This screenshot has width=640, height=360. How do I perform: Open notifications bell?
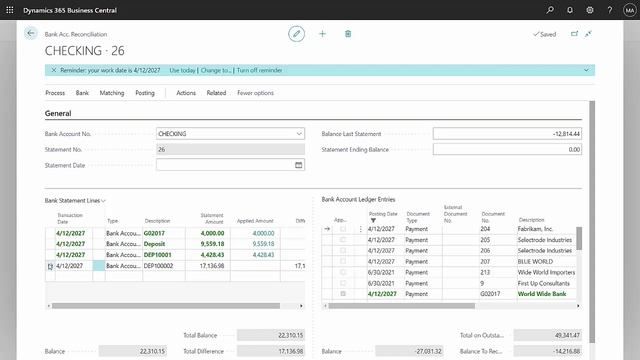click(x=570, y=10)
